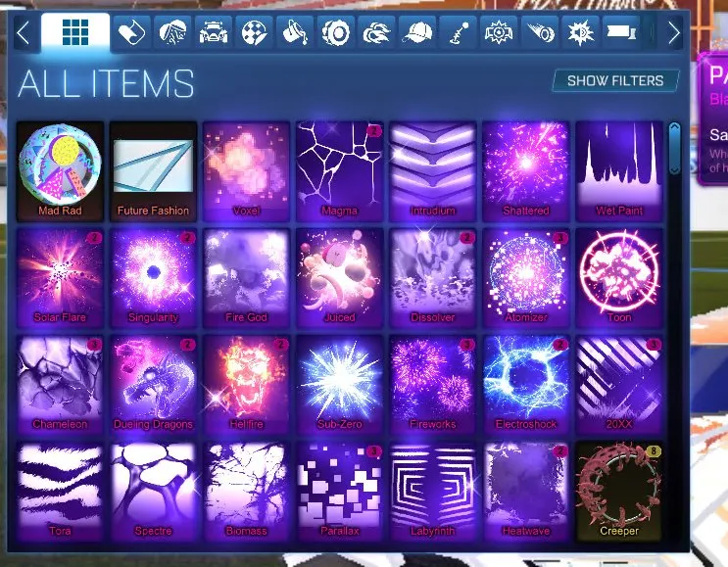Click the inventory scrollbar handle
This screenshot has height=567, width=728.
coord(675,149)
